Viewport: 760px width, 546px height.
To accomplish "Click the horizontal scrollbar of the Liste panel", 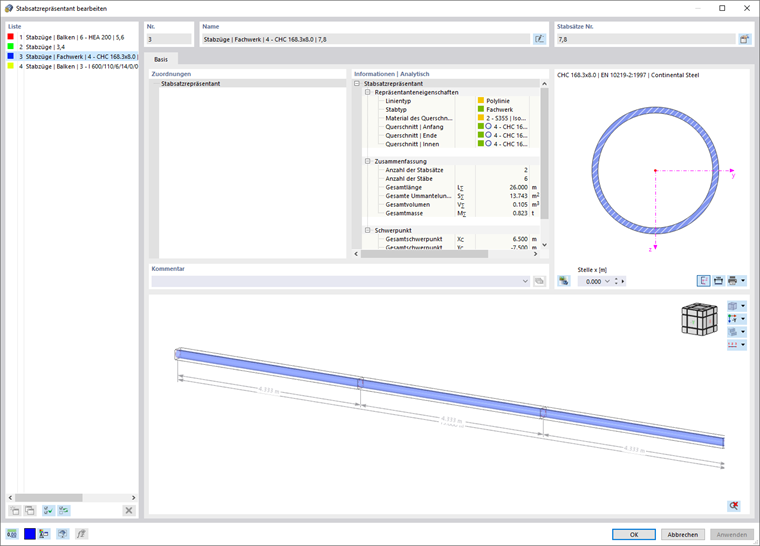I will tap(48, 498).
